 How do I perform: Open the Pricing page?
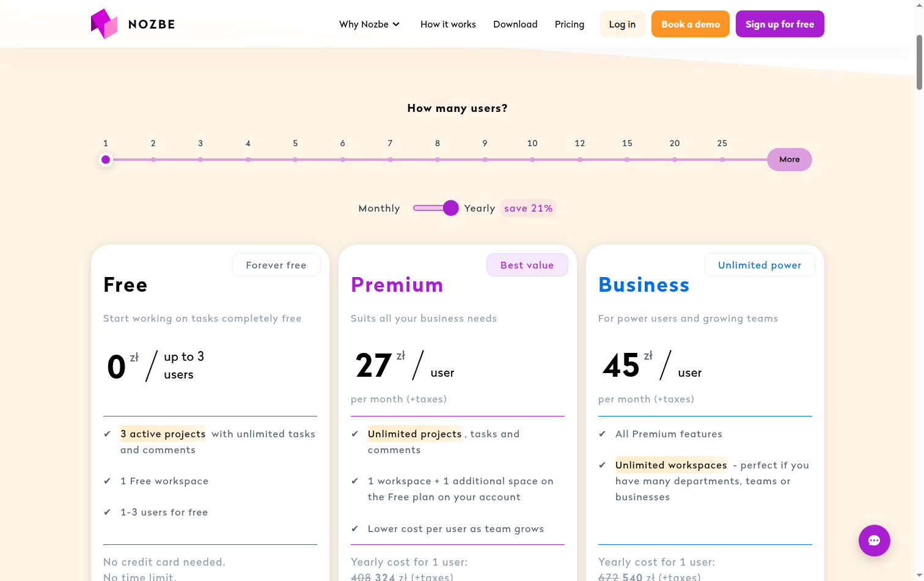570,24
